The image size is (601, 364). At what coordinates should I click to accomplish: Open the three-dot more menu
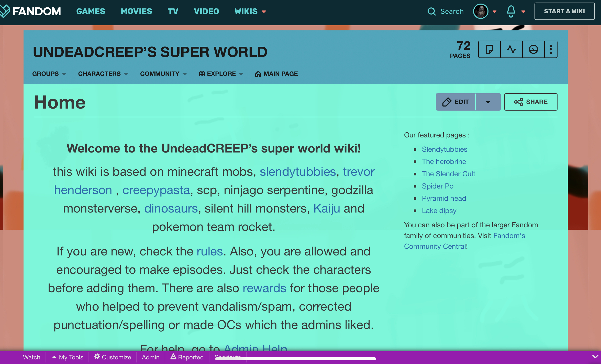click(551, 49)
